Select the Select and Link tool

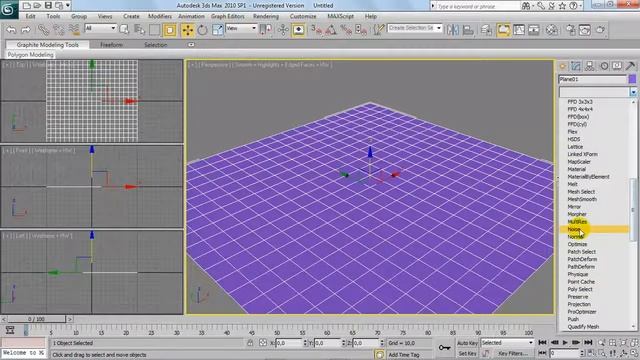43,29
